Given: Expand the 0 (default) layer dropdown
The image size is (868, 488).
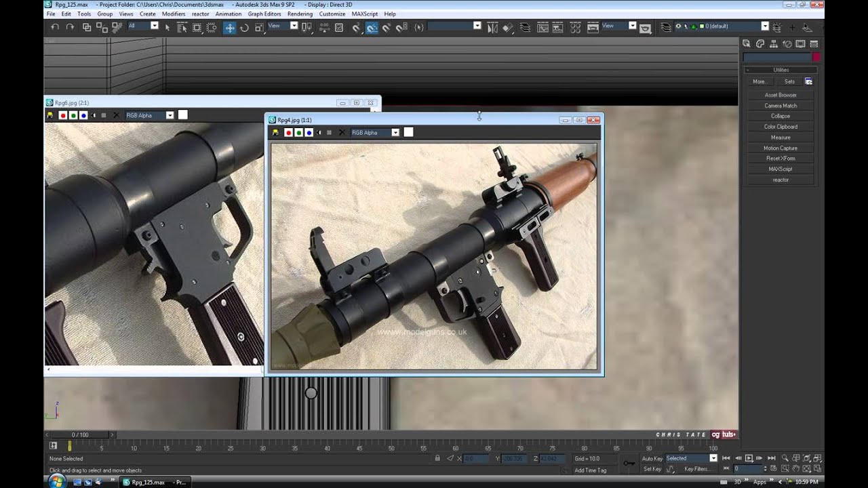Looking at the screenshot, I should (764, 26).
